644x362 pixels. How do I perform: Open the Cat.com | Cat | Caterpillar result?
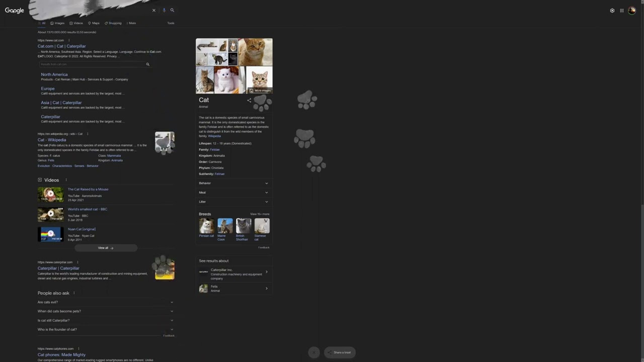pyautogui.click(x=62, y=46)
